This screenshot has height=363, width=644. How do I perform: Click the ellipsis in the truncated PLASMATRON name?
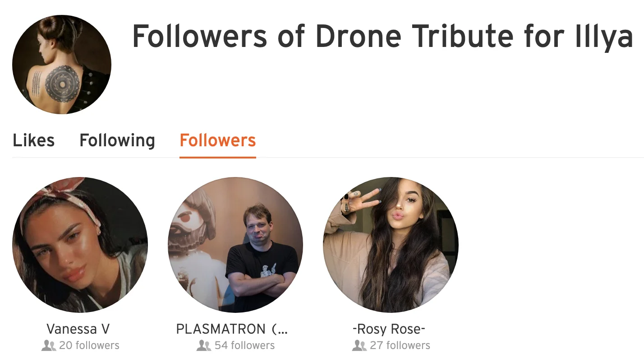click(x=280, y=330)
